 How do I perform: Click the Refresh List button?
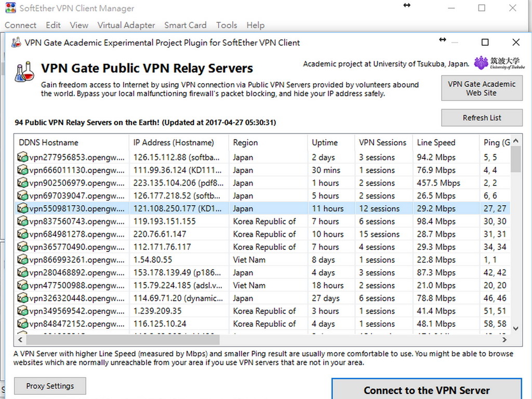482,118
